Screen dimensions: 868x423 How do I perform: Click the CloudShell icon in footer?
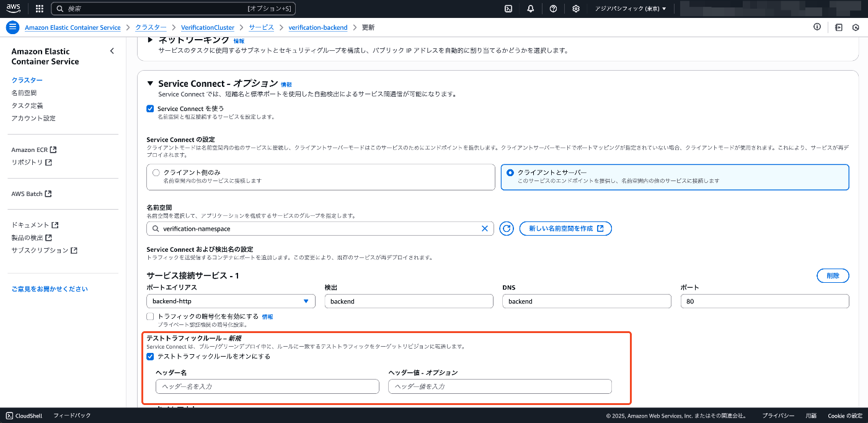10,416
